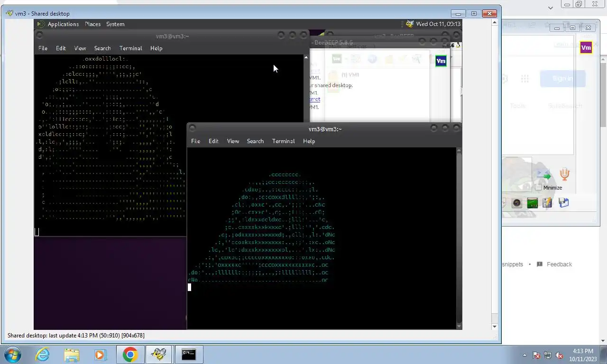Click the BeeBEEP bee icon in GNOME panel
This screenshot has width=607, height=364.
(410, 24)
